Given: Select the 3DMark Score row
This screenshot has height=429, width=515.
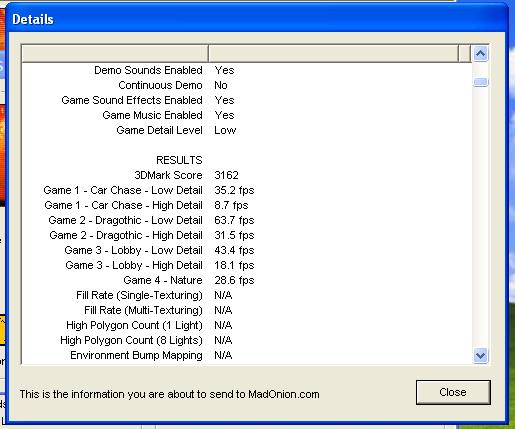Looking at the screenshot, I should [247, 175].
